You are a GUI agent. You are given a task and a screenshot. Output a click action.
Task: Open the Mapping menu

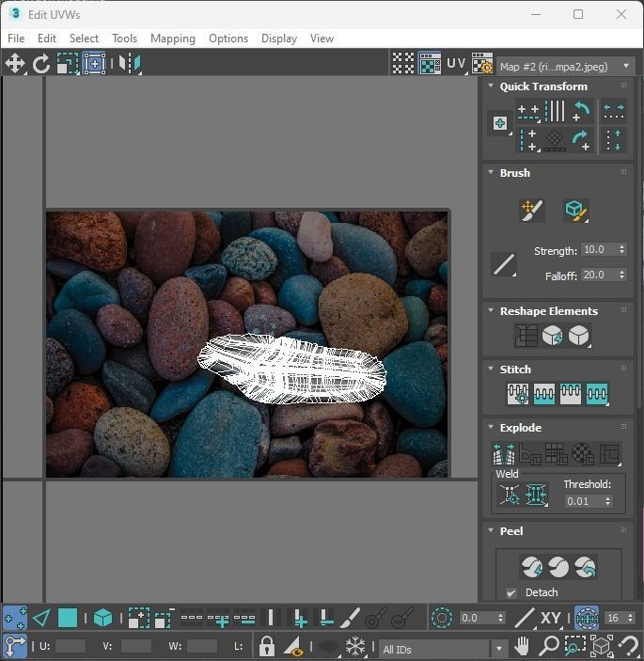173,39
